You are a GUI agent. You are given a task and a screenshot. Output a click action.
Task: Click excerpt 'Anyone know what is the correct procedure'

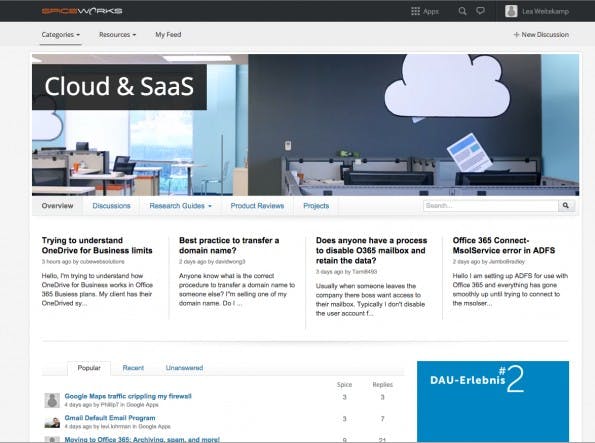[237, 289]
